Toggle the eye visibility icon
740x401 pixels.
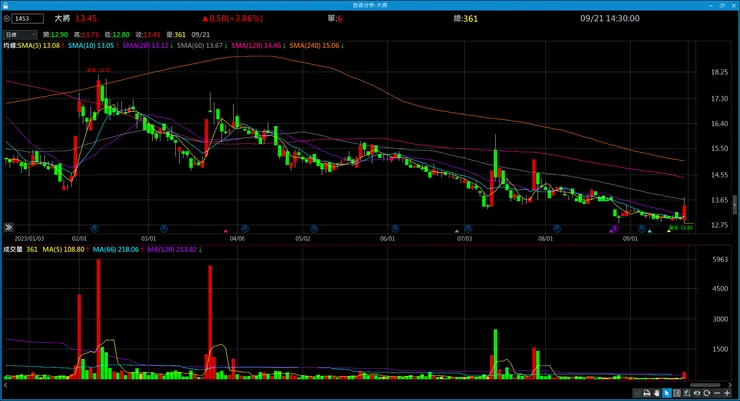click(697, 393)
